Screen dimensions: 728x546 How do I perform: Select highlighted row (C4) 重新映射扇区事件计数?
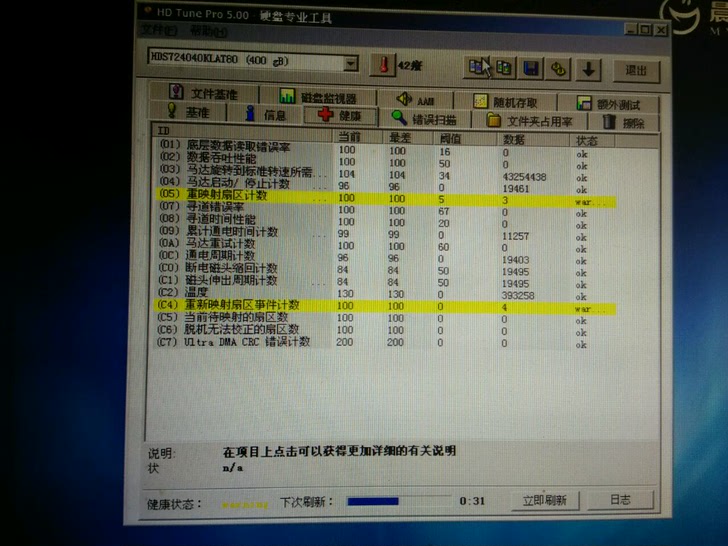click(384, 306)
